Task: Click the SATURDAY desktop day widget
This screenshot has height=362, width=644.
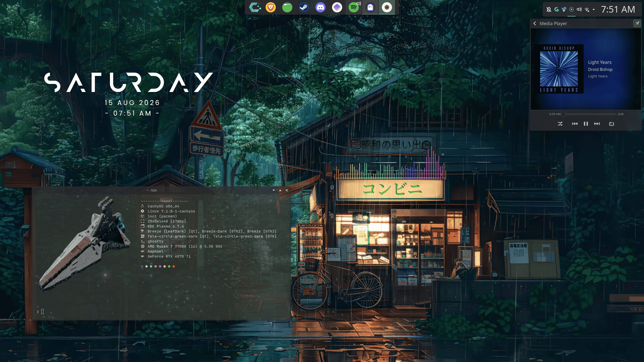Action: coord(129,82)
